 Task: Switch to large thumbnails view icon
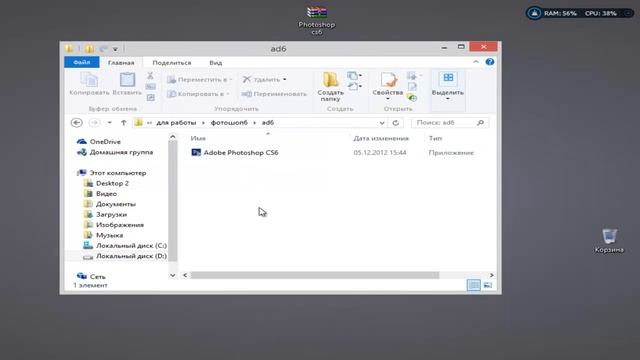pos(488,285)
